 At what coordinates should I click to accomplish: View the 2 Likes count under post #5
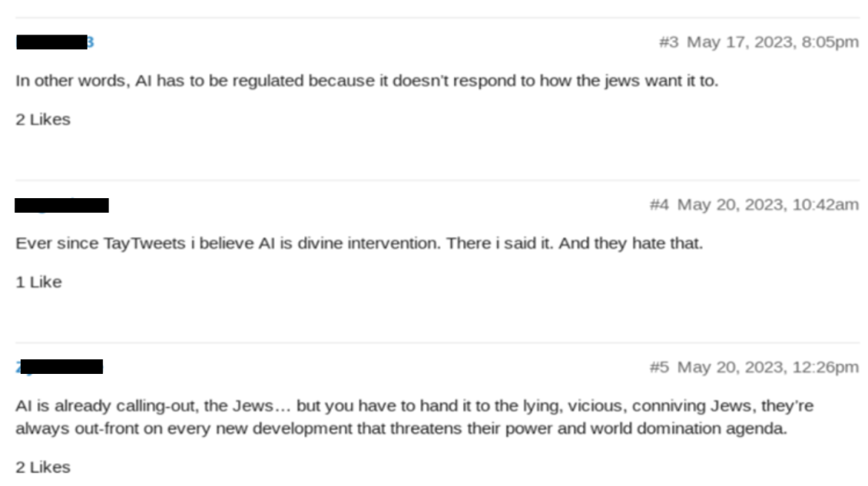[43, 467]
